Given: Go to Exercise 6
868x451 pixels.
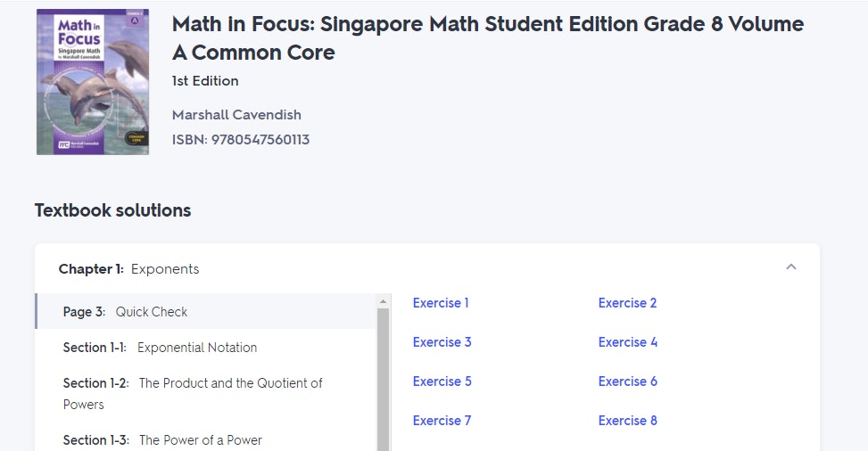Looking at the screenshot, I should (x=628, y=381).
